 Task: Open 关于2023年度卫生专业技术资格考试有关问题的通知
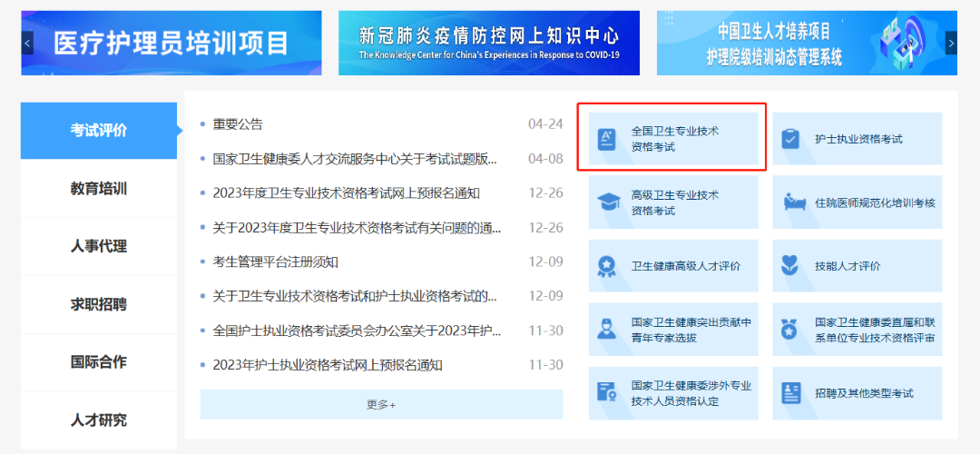tap(357, 228)
